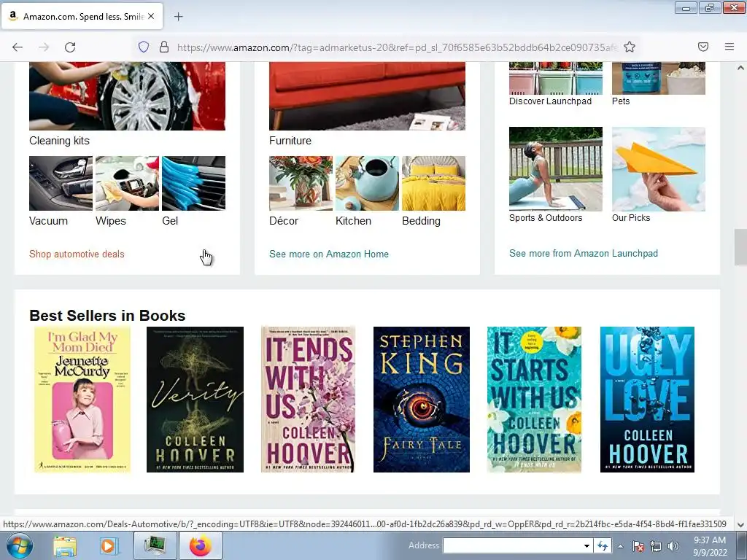Click the taskbar Address input box
Viewport: 747px width, 560px height.
[x=513, y=545]
